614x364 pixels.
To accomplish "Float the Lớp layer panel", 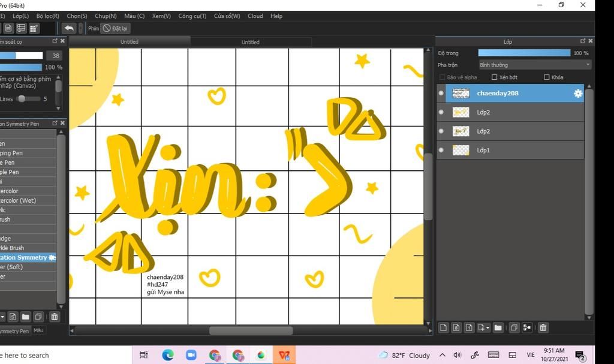I will pyautogui.click(x=583, y=41).
